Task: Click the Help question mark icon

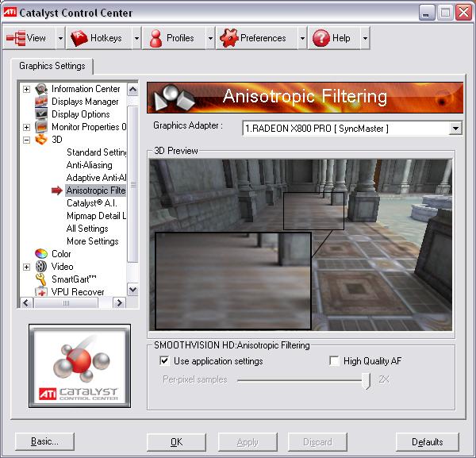Action: point(321,38)
